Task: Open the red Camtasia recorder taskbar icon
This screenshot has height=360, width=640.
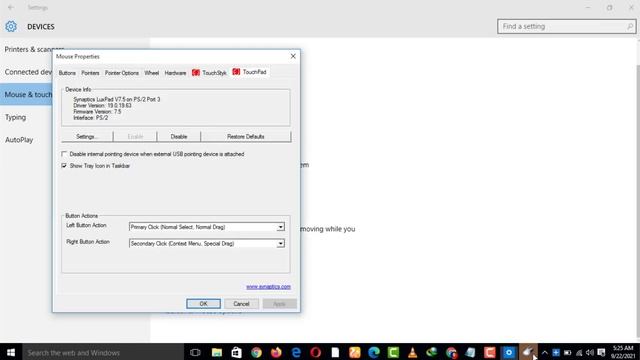Action: [x=489, y=352]
